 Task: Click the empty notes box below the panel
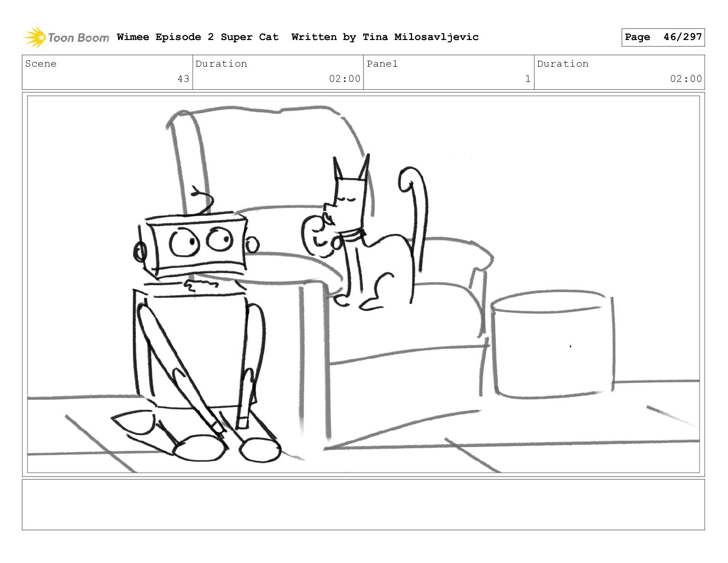(363, 505)
